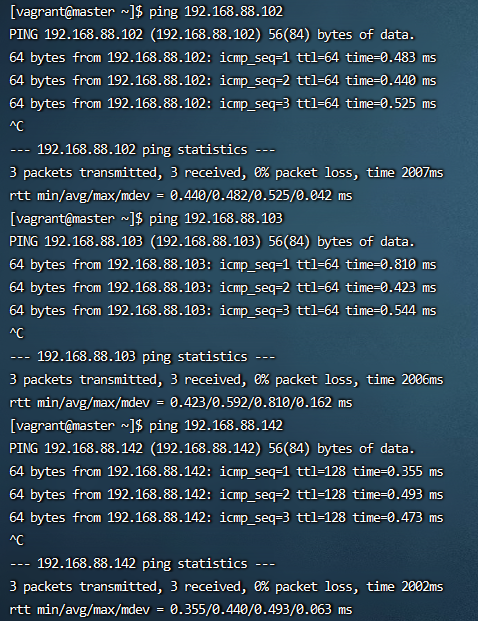Click the ttl=128 time=0.355 ms line
The image size is (478, 621).
tap(226, 472)
